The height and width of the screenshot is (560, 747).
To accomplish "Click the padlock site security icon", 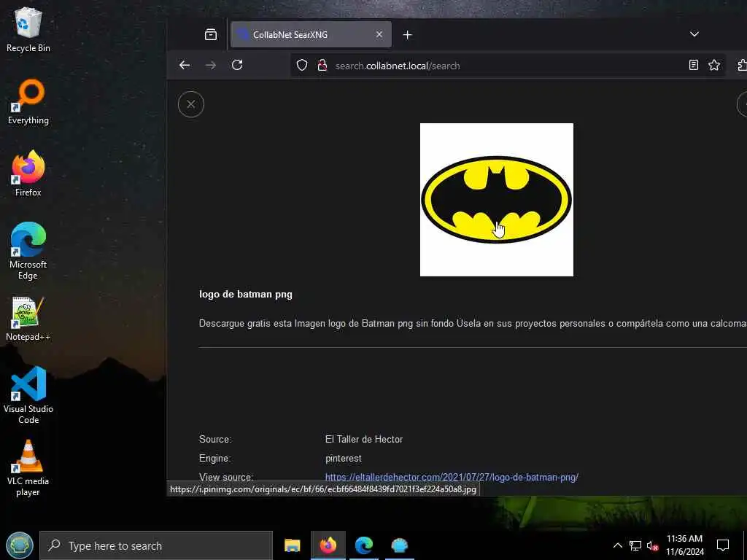I will tap(322, 65).
